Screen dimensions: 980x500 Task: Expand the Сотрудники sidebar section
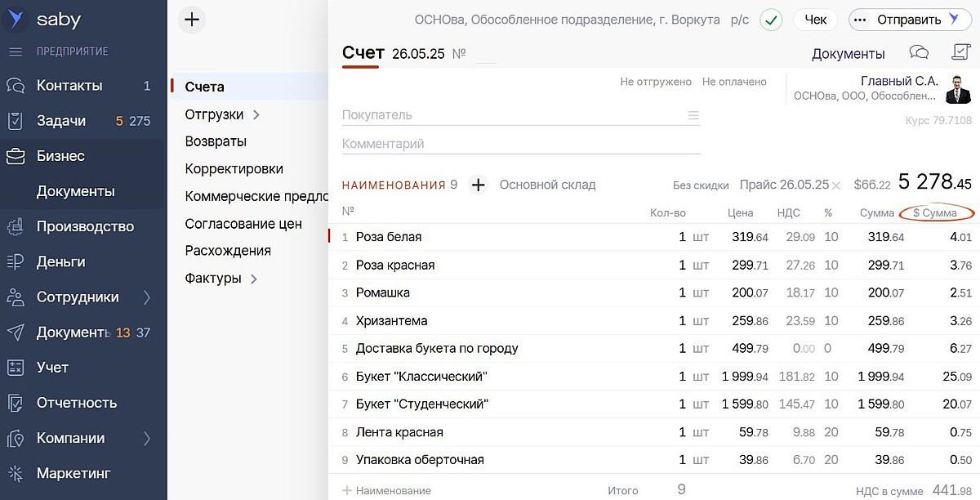click(x=147, y=297)
